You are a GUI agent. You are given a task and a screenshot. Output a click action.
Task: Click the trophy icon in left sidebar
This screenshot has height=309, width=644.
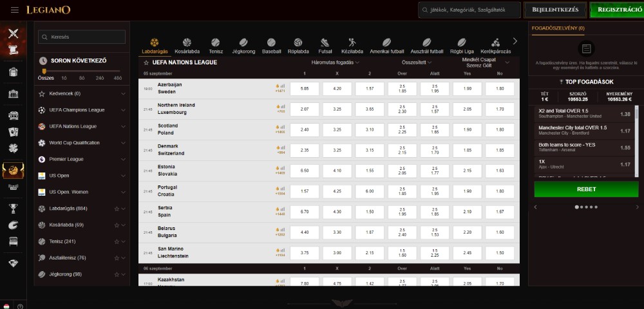point(13,208)
